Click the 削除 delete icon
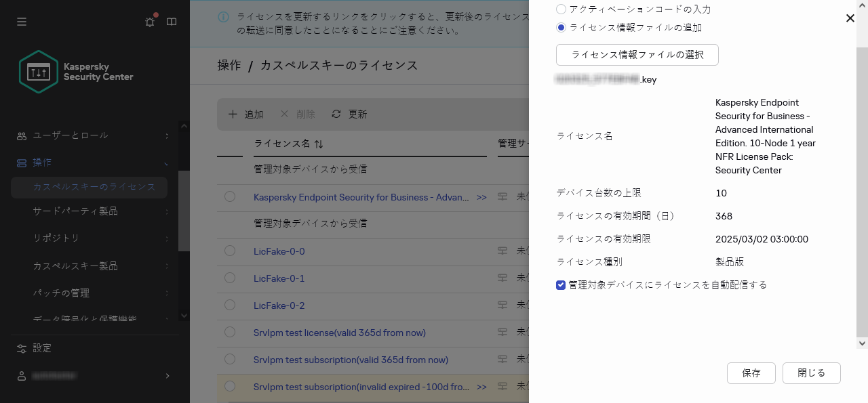Image resolution: width=868 pixels, height=403 pixels. tap(285, 114)
